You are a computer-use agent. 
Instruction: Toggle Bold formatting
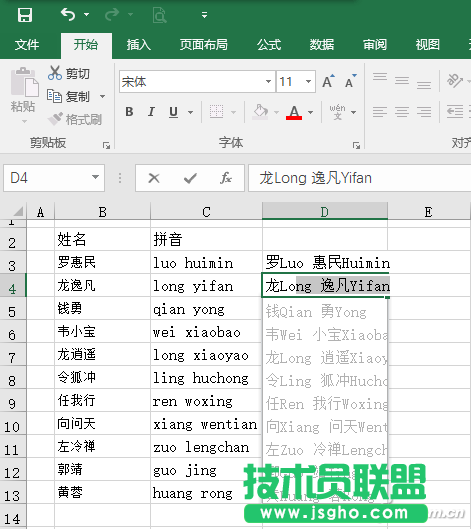pyautogui.click(x=129, y=112)
